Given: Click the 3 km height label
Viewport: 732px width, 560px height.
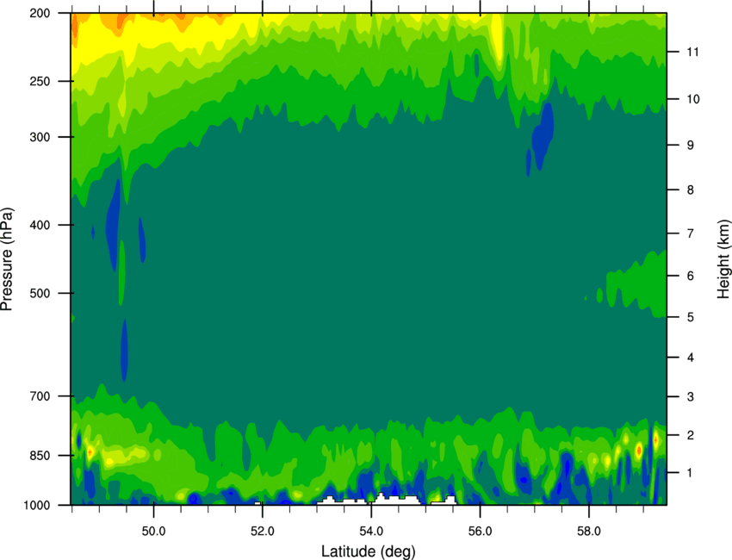Looking at the screenshot, I should click(x=691, y=397).
